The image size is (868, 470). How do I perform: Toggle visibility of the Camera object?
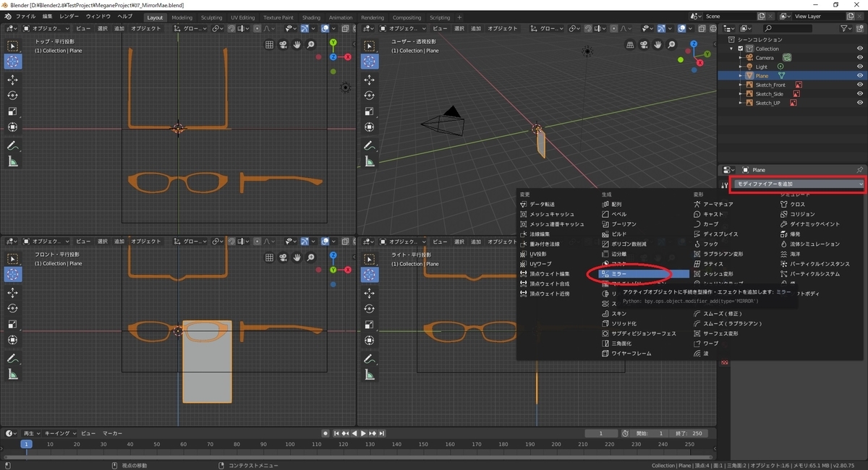(860, 58)
